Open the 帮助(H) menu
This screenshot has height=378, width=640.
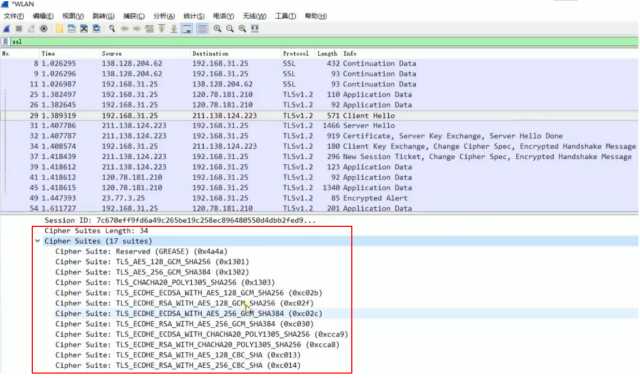(316, 16)
